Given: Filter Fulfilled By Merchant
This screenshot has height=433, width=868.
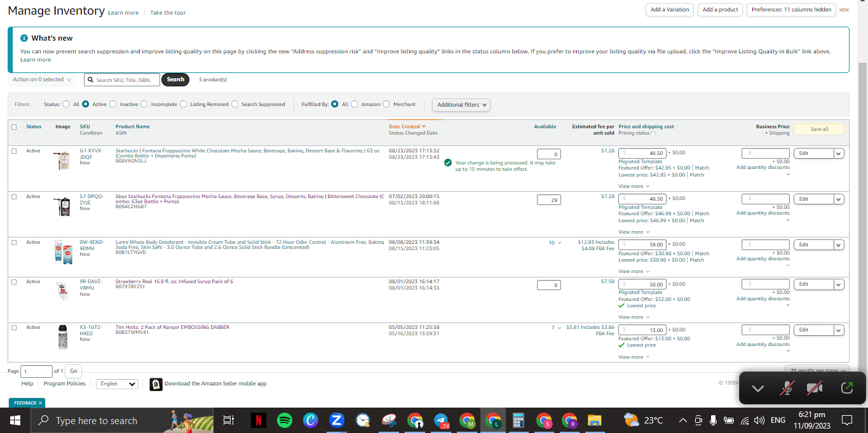Looking at the screenshot, I should (x=386, y=104).
